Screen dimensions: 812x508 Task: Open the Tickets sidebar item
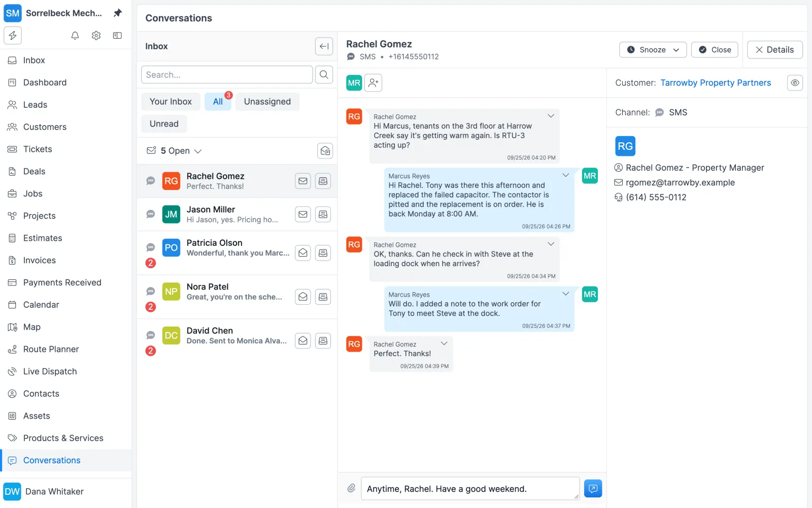[x=66, y=149]
